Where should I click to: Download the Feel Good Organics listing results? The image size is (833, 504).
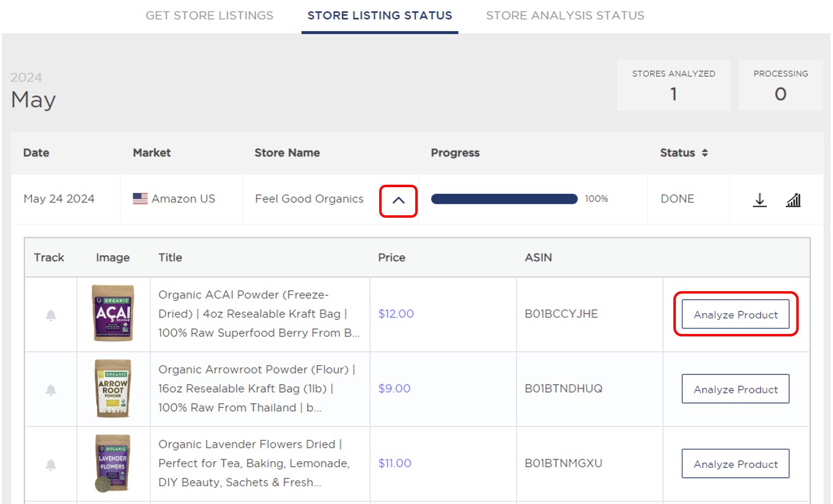(760, 199)
